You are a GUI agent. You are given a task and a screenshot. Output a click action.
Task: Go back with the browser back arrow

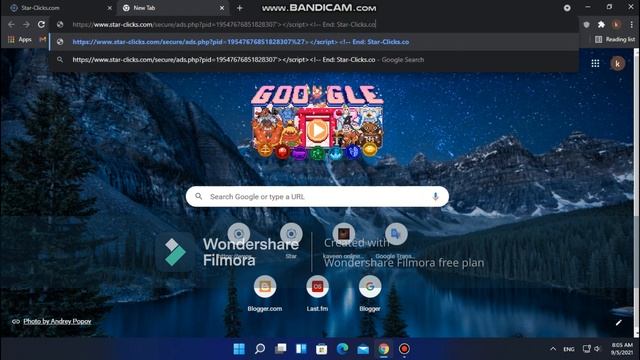point(11,24)
